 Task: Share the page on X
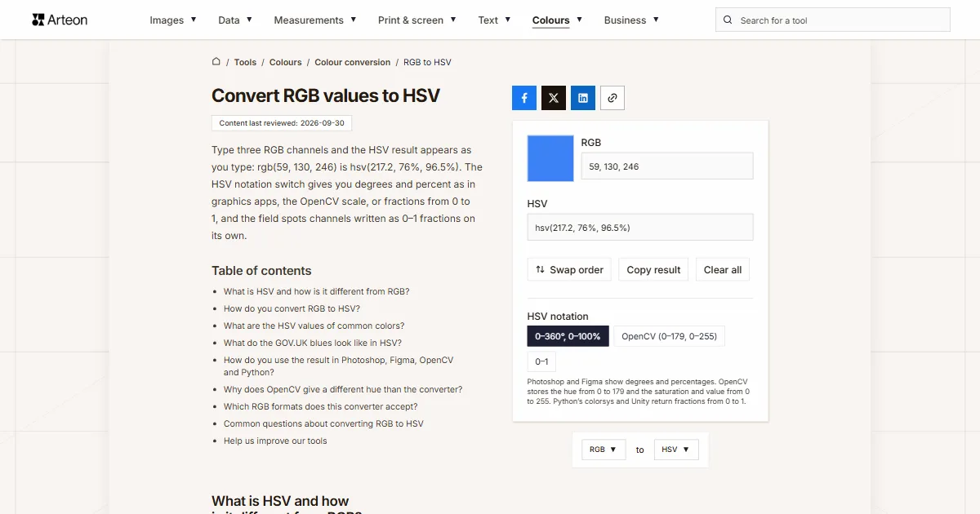[x=554, y=98]
